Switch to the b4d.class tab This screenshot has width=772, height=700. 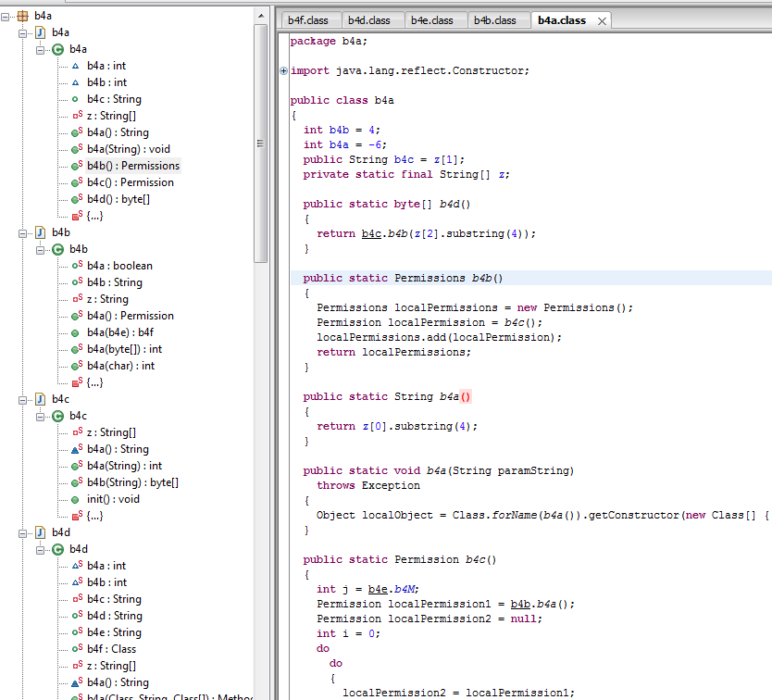click(373, 19)
